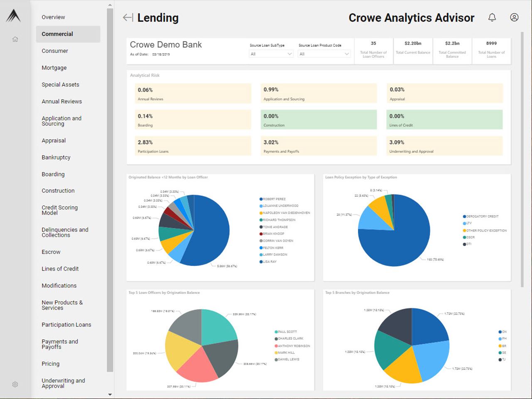Click the back arrow beside Lending
Viewport: 532px width, 399px height.
click(x=128, y=17)
